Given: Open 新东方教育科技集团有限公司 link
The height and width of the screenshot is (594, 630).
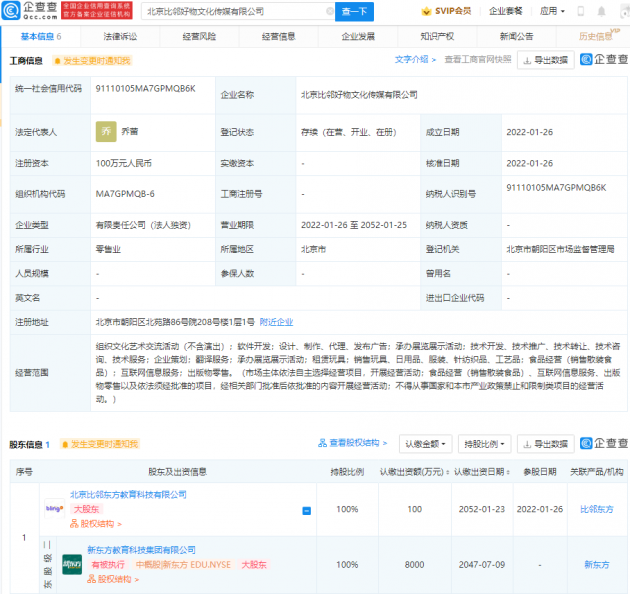Looking at the screenshot, I should pos(141,550).
